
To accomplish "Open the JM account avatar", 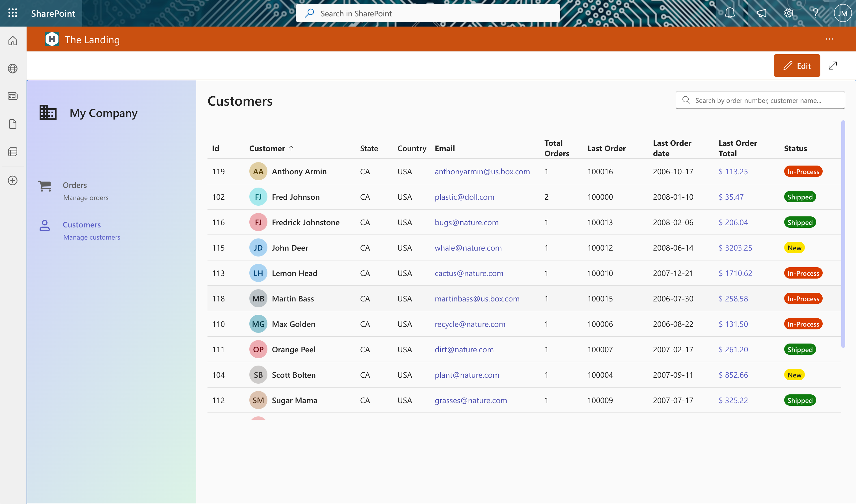I will (842, 13).
